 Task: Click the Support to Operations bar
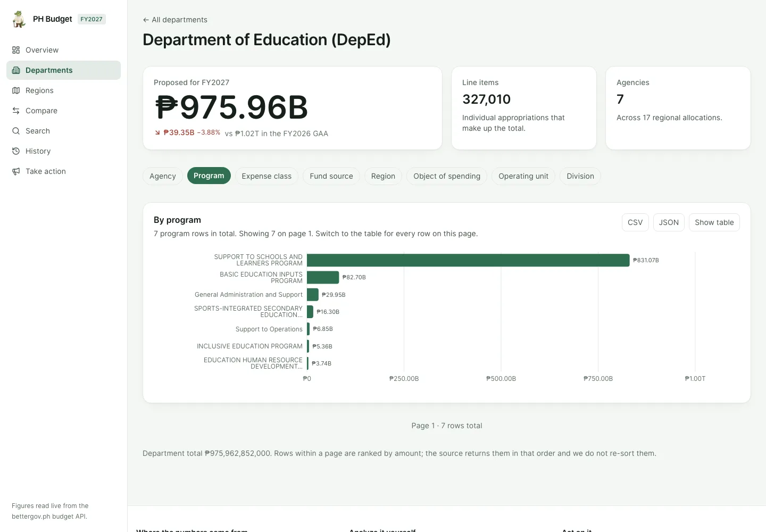(x=309, y=329)
